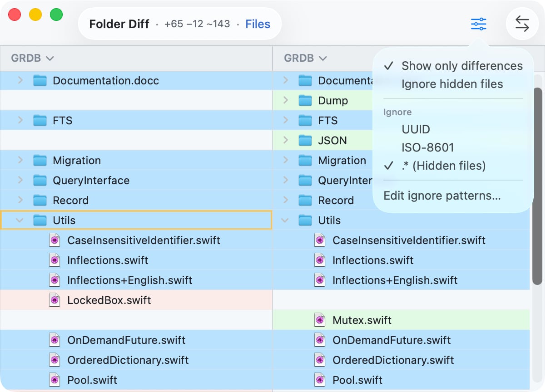Open the GRDB dropdown in left pane
The height and width of the screenshot is (392, 546).
coord(33,58)
